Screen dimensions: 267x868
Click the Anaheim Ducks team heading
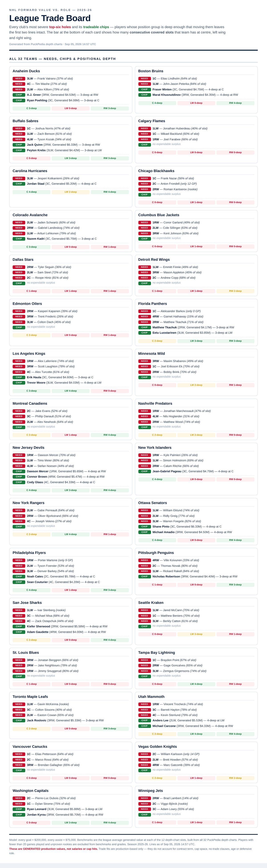[26, 71]
